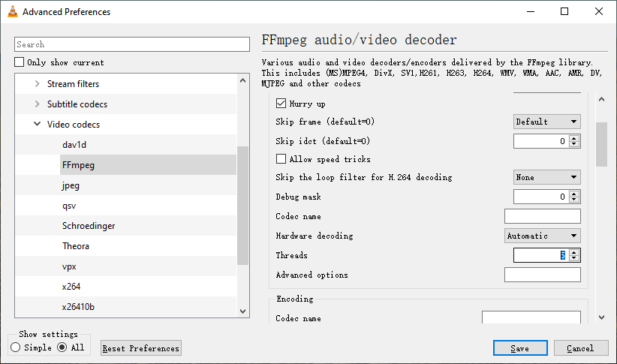Click the Skip idct number field
The image size is (617, 364).
coord(541,141)
